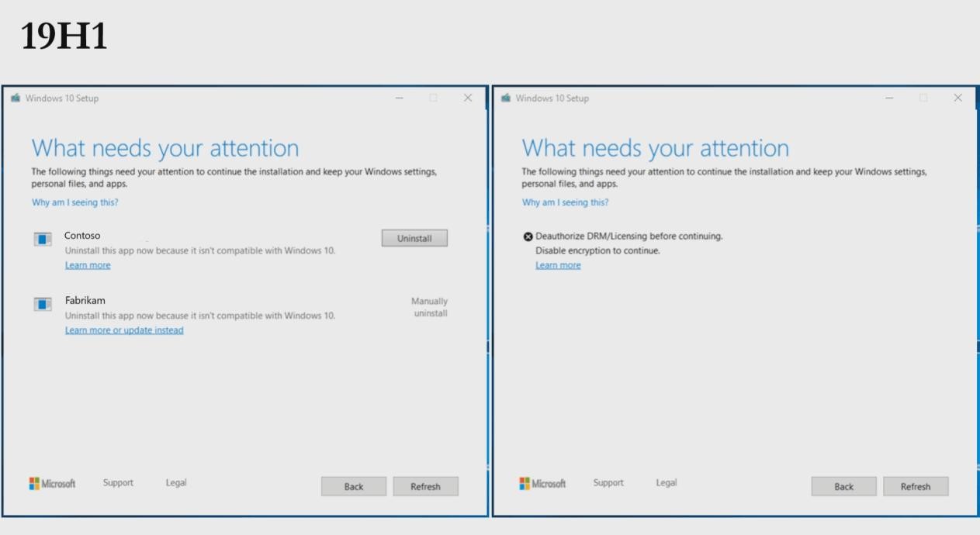Screen dimensions: 980x535
Task: Click the error icon next to DRM/Licensing warning
Action: 527,238
